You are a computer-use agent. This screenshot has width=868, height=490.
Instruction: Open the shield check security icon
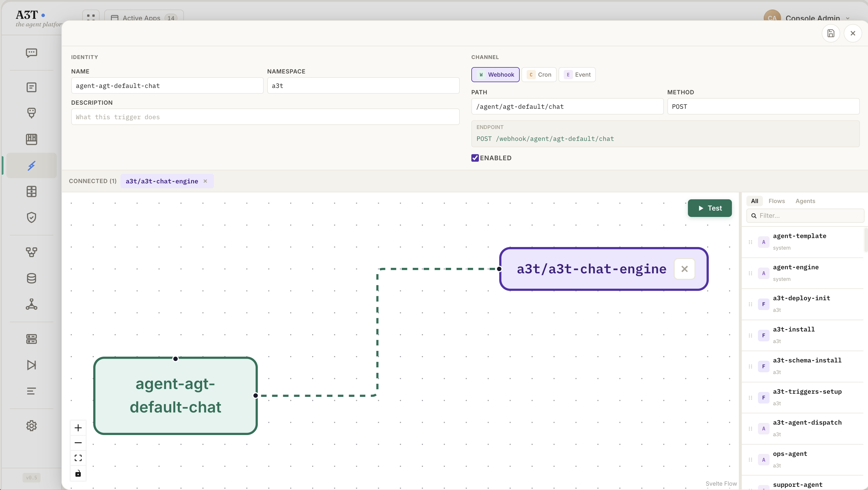point(31,218)
